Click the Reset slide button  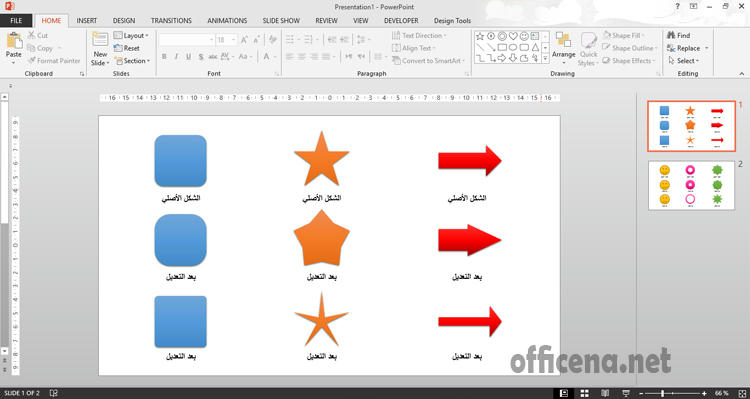(x=127, y=48)
